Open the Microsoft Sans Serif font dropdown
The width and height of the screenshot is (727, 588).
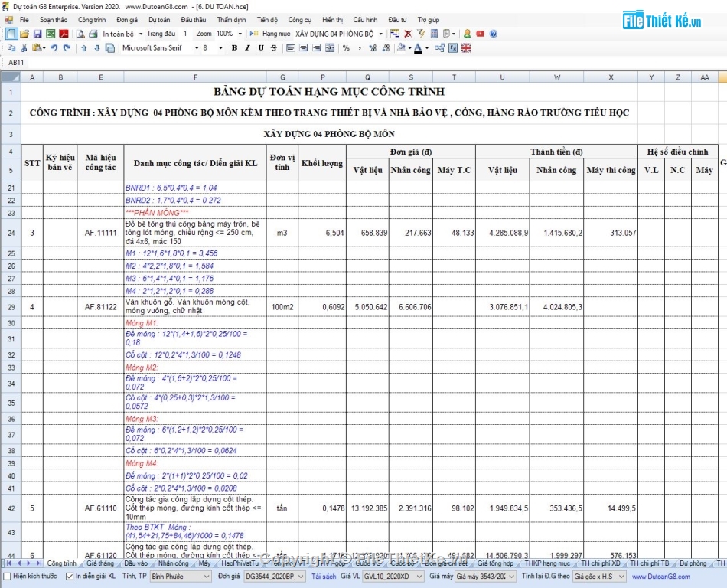tap(197, 47)
